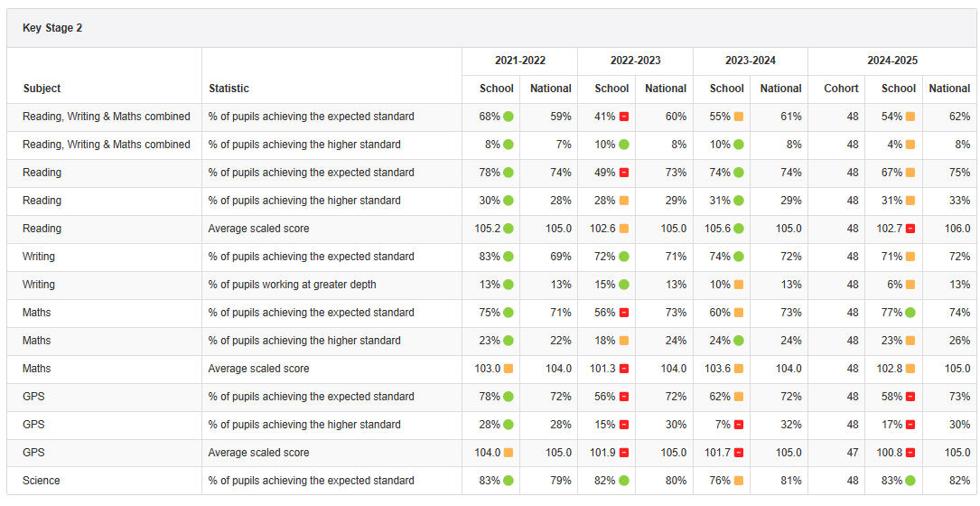
Task: Click green circle next to Maths 77%
Action: pos(910,313)
